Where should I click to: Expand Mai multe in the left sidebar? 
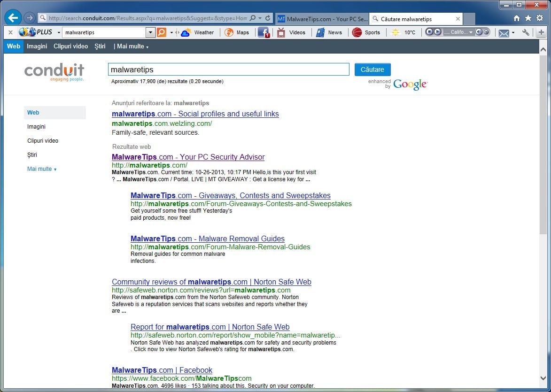42,169
